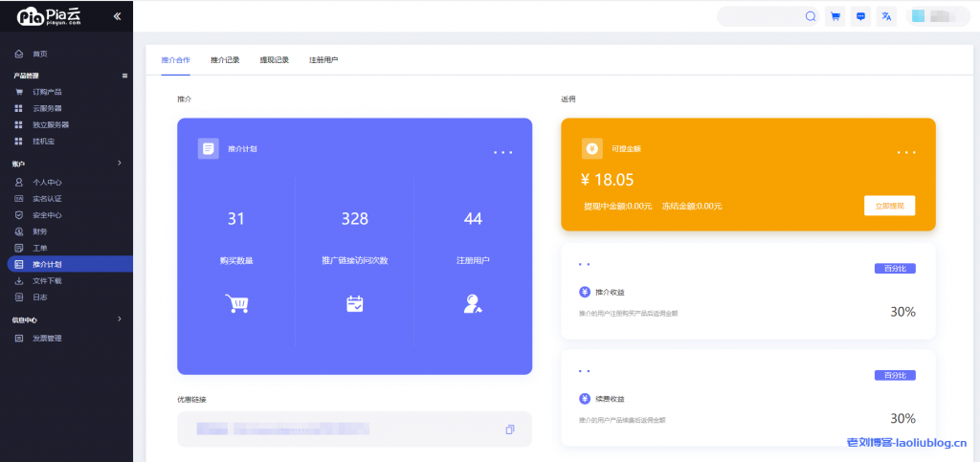This screenshot has width=980, height=462.
Task: Switch to the 推介记录 tab
Action: click(225, 60)
